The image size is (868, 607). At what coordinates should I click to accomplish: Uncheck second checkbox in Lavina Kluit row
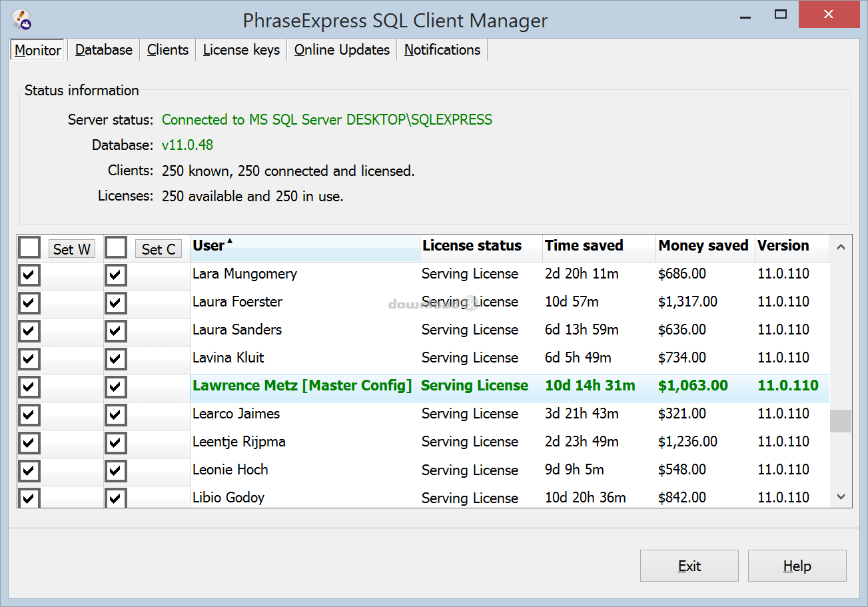click(116, 359)
